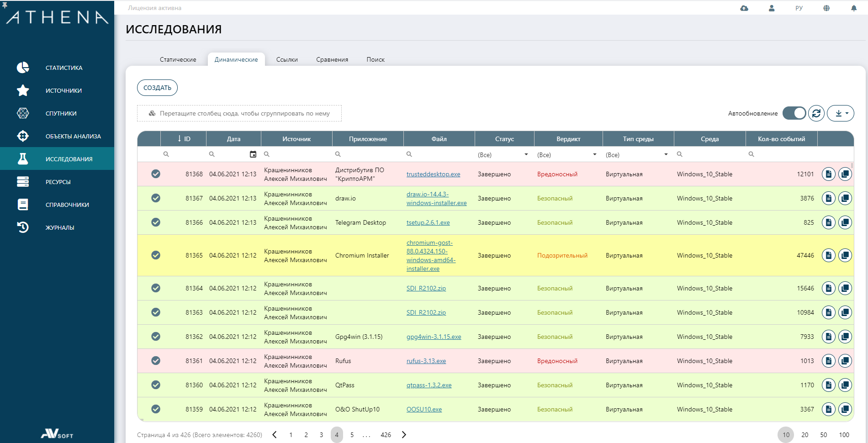Click the Создать button
The width and height of the screenshot is (868, 443).
tap(157, 88)
